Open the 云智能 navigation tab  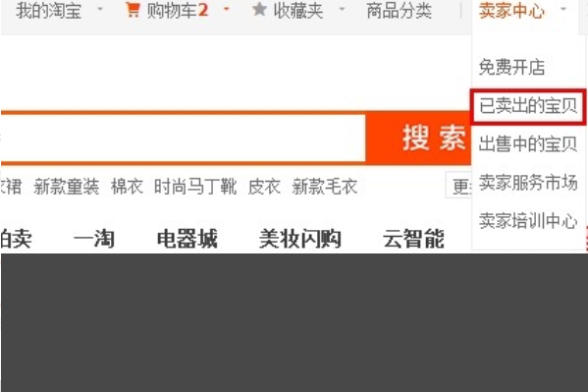pyautogui.click(x=413, y=239)
